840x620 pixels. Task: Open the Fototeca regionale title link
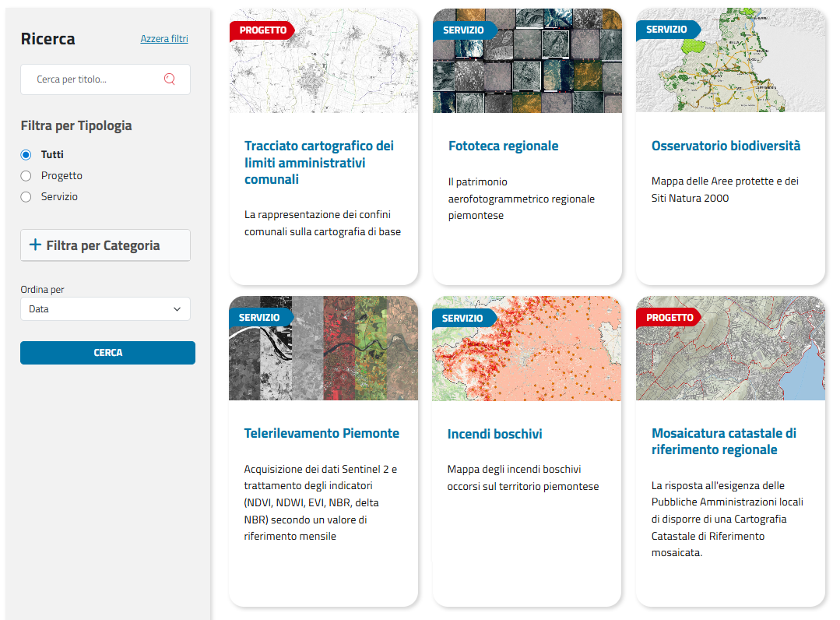(x=503, y=146)
